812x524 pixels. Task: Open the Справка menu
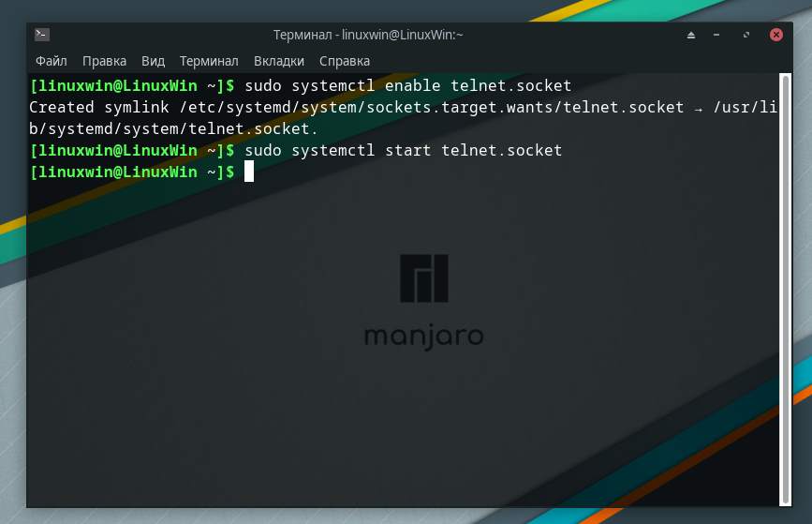point(345,61)
